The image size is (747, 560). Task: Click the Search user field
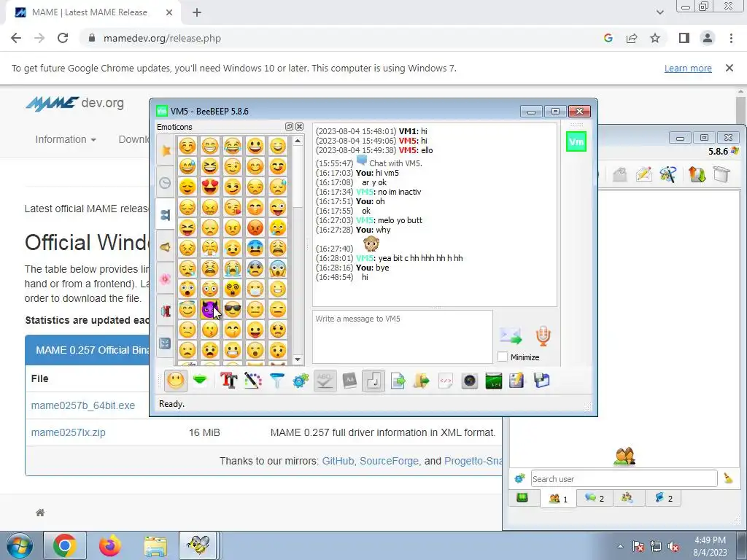(x=624, y=478)
